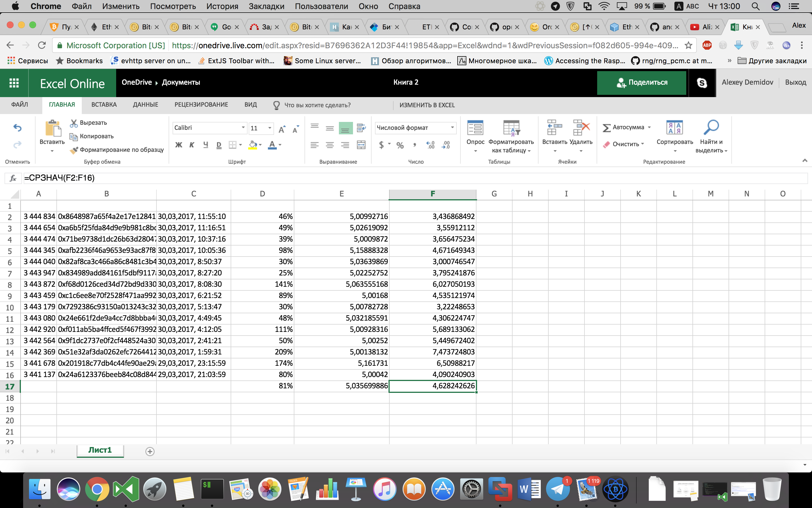The width and height of the screenshot is (812, 508).
Task: Add a new sheet with plus icon
Action: pyautogui.click(x=150, y=452)
